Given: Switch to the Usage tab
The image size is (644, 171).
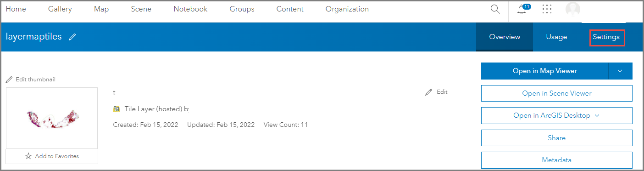Looking at the screenshot, I should pos(556,37).
